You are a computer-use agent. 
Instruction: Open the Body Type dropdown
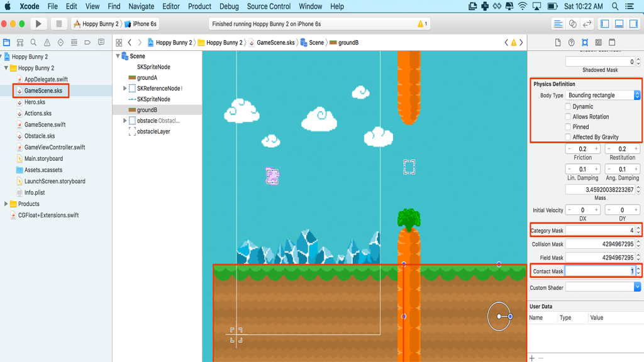pos(602,96)
